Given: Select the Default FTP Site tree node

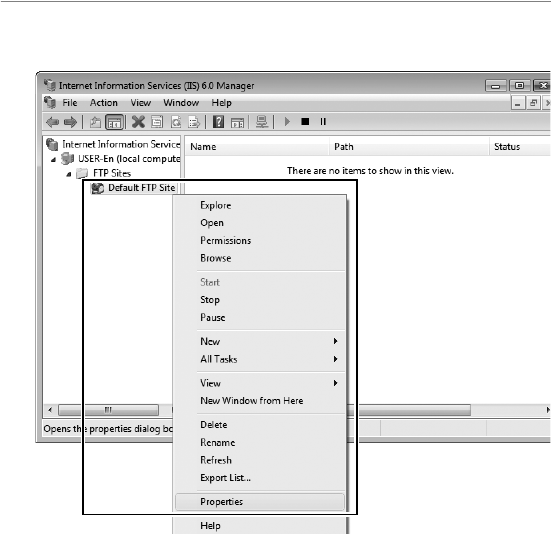Looking at the screenshot, I should tap(141, 188).
